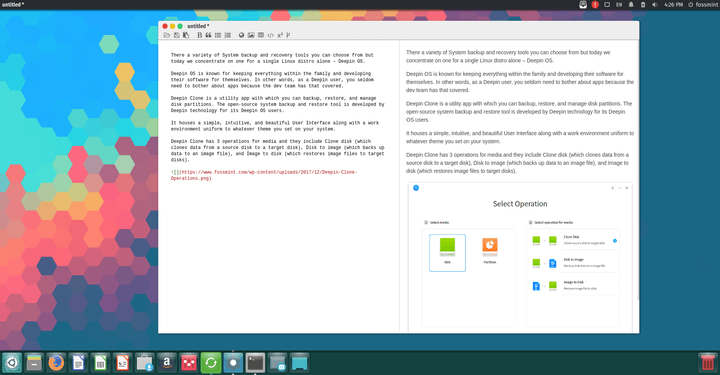Open the trash in the dock
Image resolution: width=720 pixels, height=375 pixels.
click(x=708, y=363)
